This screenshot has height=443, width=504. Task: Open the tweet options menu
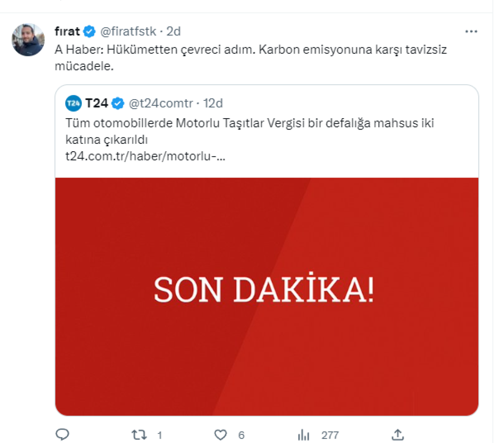[x=471, y=31]
